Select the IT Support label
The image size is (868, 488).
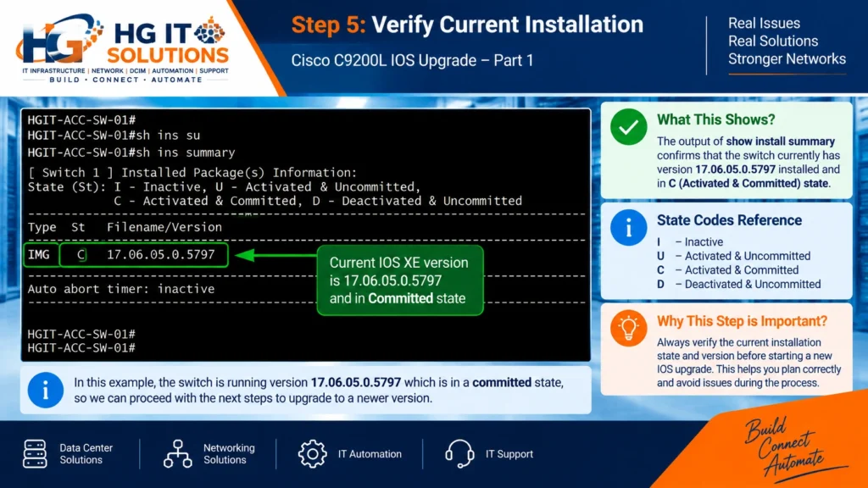tap(509, 454)
